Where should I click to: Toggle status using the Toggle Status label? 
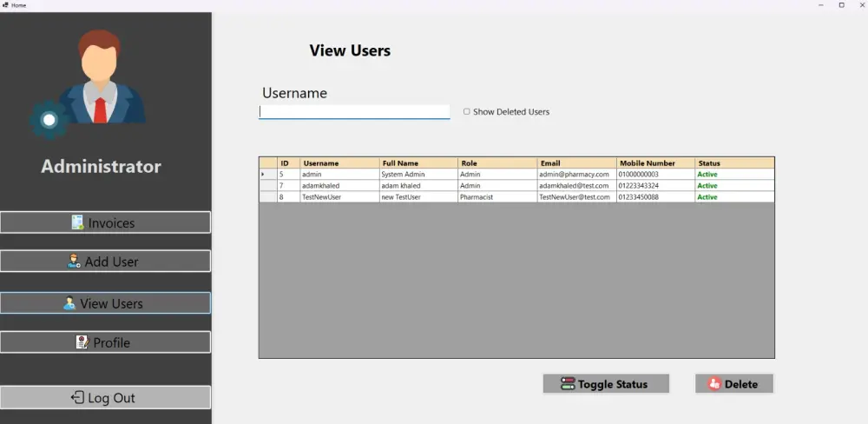613,384
